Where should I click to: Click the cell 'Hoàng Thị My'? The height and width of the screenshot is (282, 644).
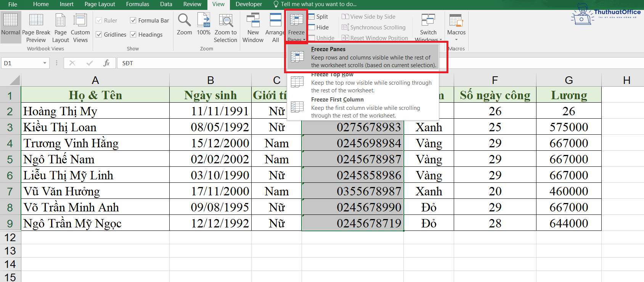(x=95, y=111)
